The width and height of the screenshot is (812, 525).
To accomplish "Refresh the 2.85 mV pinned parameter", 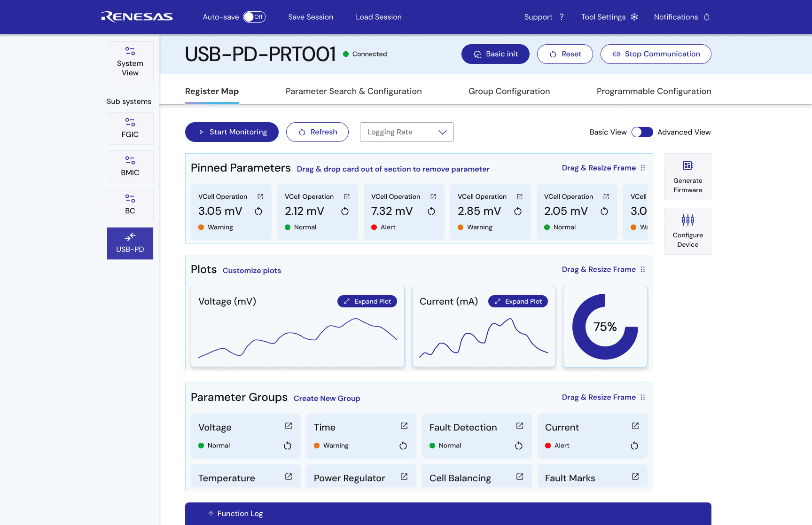I will 518,211.
